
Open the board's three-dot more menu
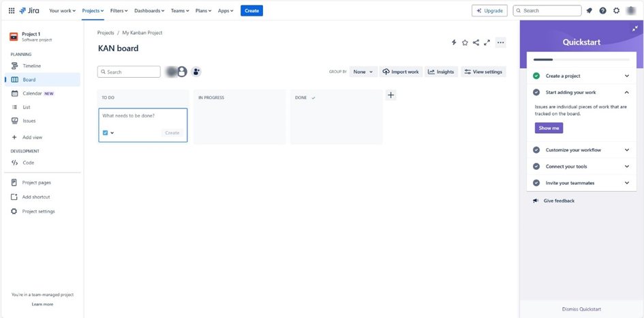[x=500, y=42]
